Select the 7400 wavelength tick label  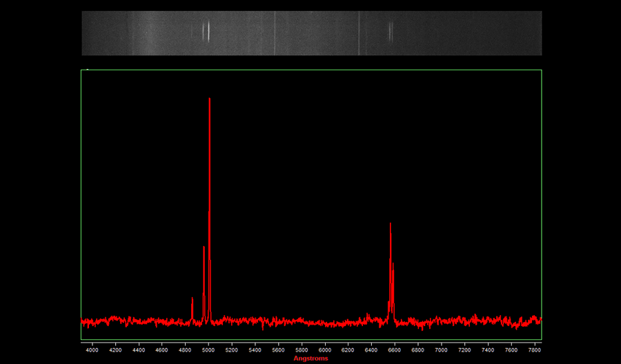[488, 350]
